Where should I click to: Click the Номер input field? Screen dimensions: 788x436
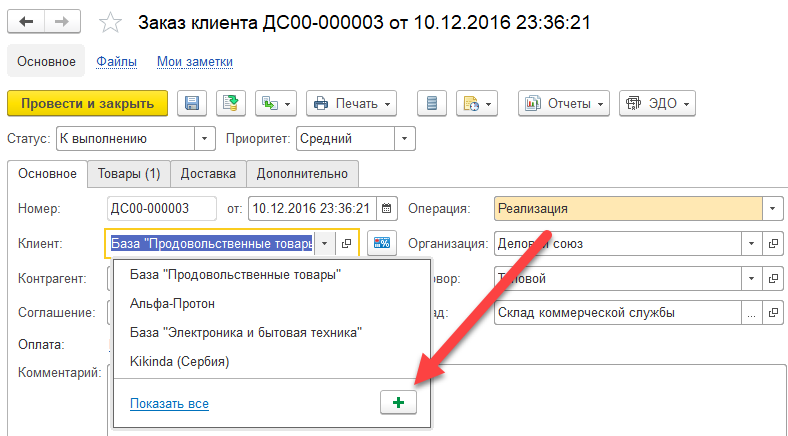pos(162,208)
